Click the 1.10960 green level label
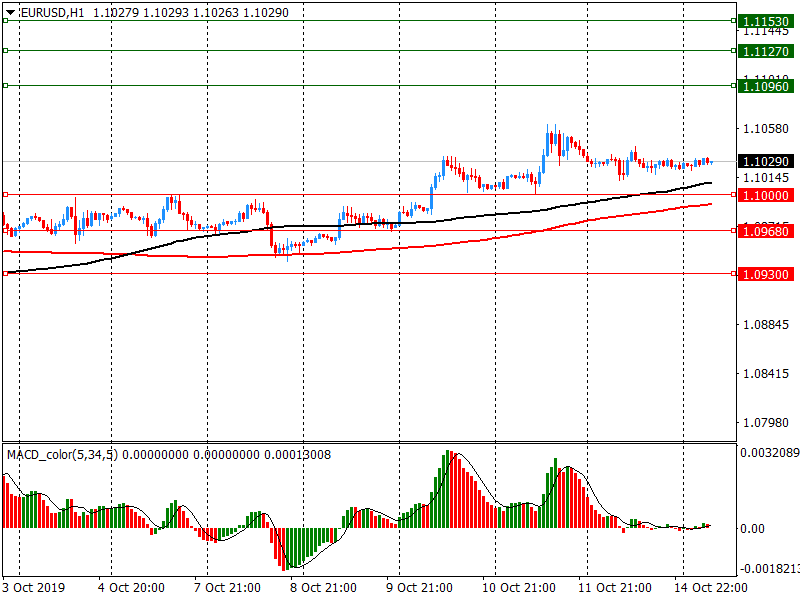 tap(766, 86)
